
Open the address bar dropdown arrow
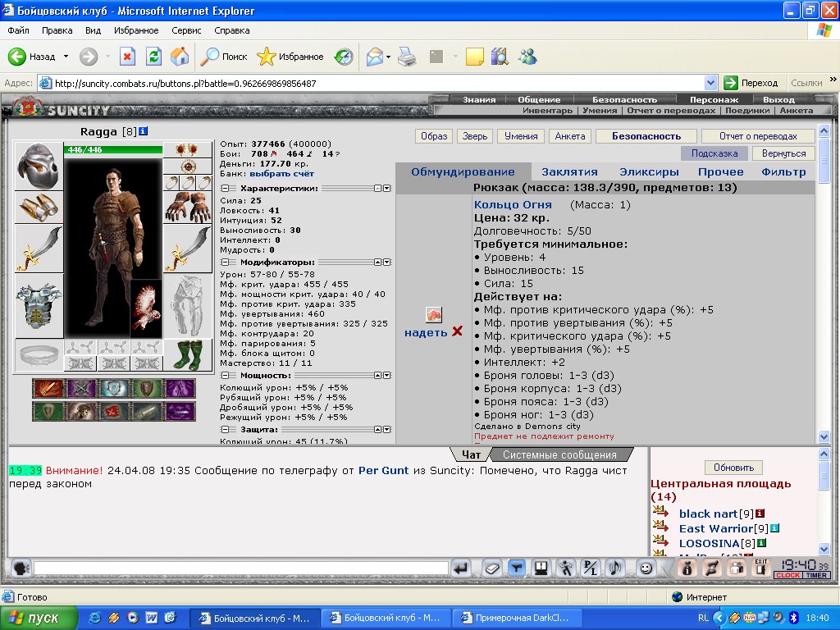point(710,83)
